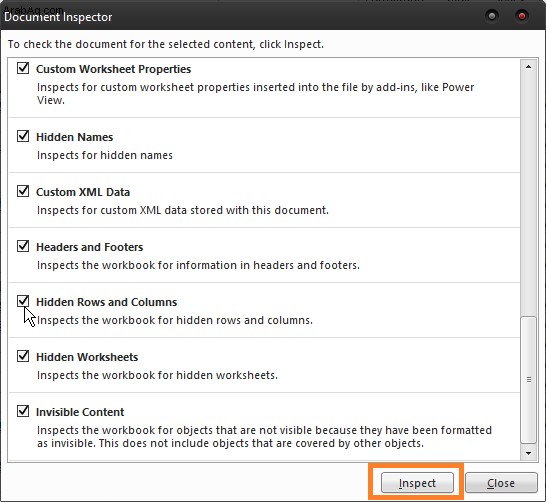This screenshot has width=546, height=502.
Task: Select the Invisible Content label text
Action: pyautogui.click(x=80, y=412)
